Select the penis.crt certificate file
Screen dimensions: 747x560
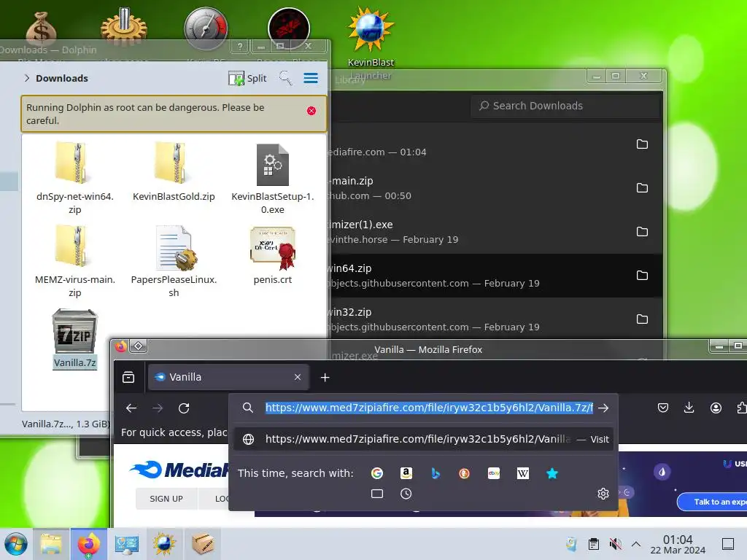[x=273, y=255]
